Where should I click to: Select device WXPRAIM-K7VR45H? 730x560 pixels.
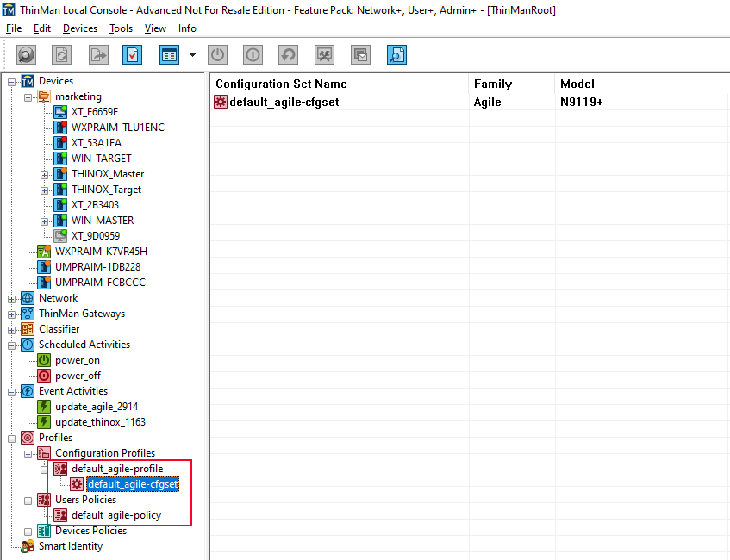pyautogui.click(x=101, y=252)
